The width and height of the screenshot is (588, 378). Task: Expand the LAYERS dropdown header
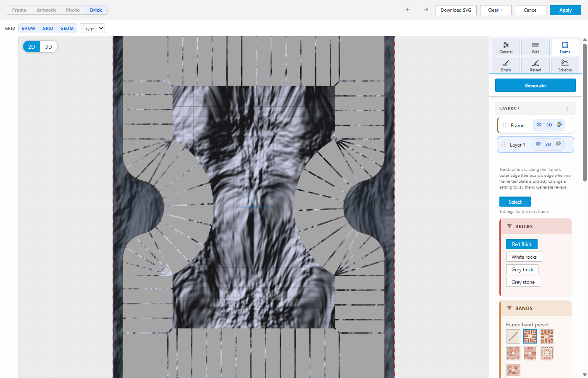coord(509,109)
